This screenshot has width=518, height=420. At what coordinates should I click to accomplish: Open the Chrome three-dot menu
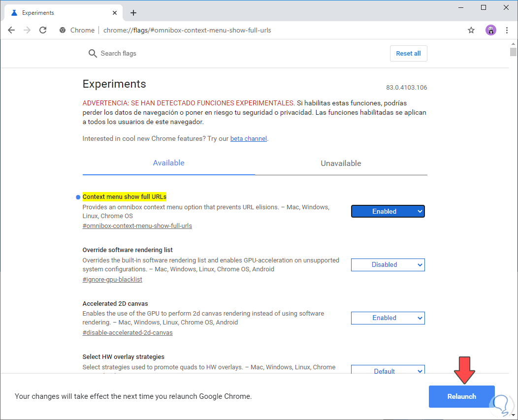click(507, 31)
